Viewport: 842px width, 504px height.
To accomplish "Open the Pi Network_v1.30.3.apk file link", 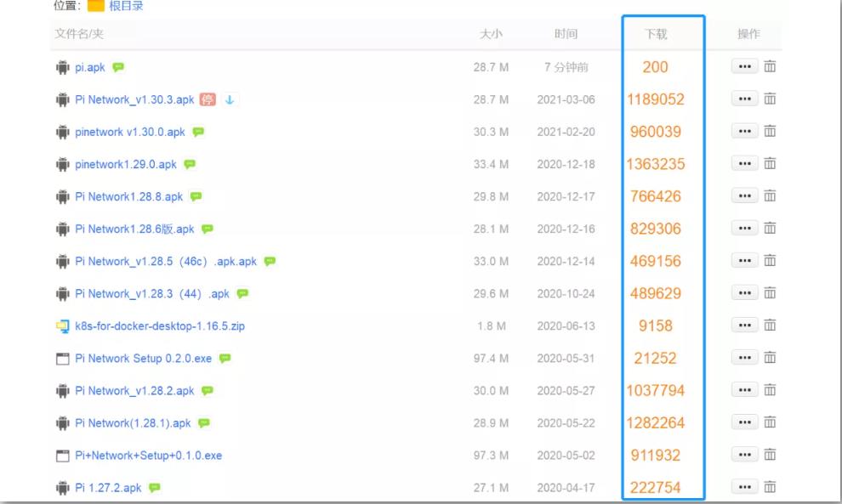I will tap(134, 99).
